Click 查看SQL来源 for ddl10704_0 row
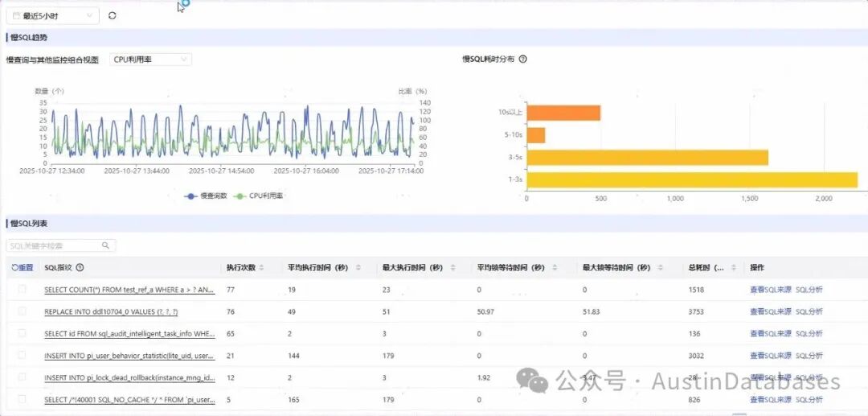Viewport: 868px width, 416px height. (x=771, y=312)
